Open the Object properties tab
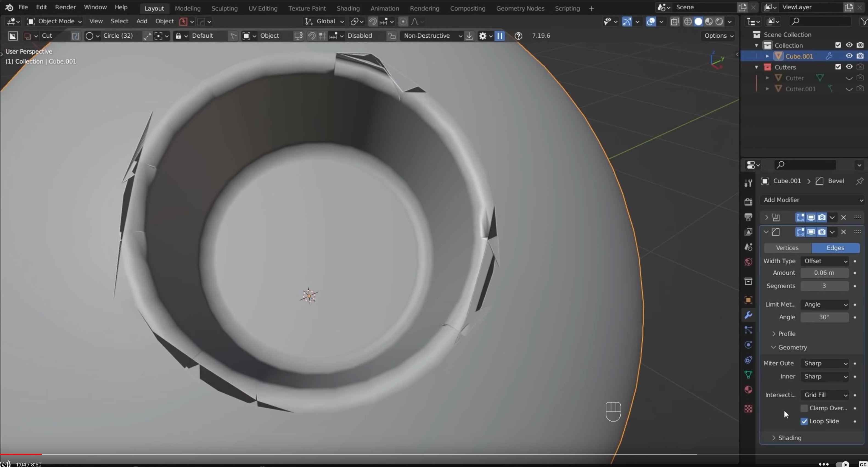The height and width of the screenshot is (467, 868). click(748, 300)
